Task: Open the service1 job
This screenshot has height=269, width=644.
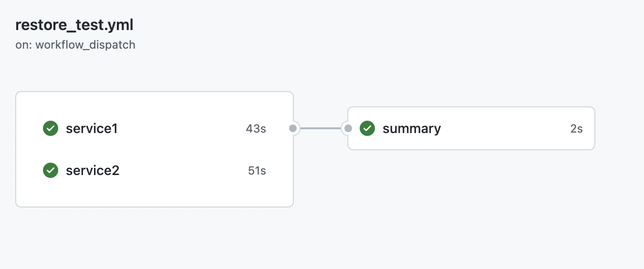Action: (92, 128)
